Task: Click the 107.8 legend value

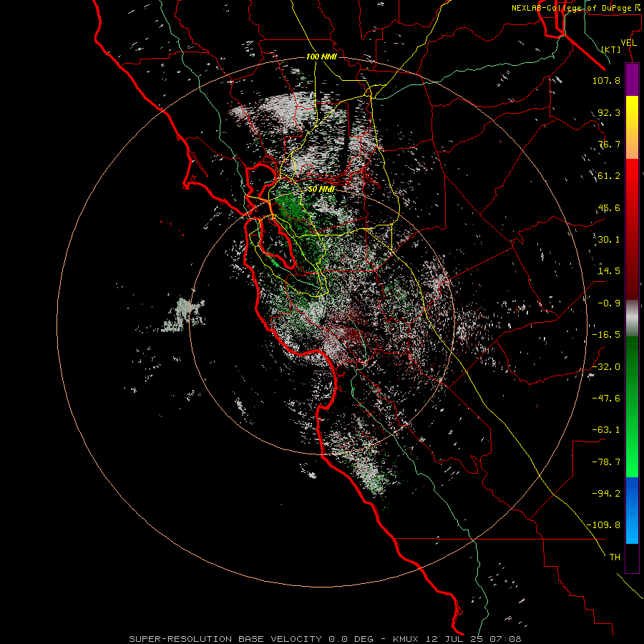Action: click(x=606, y=80)
